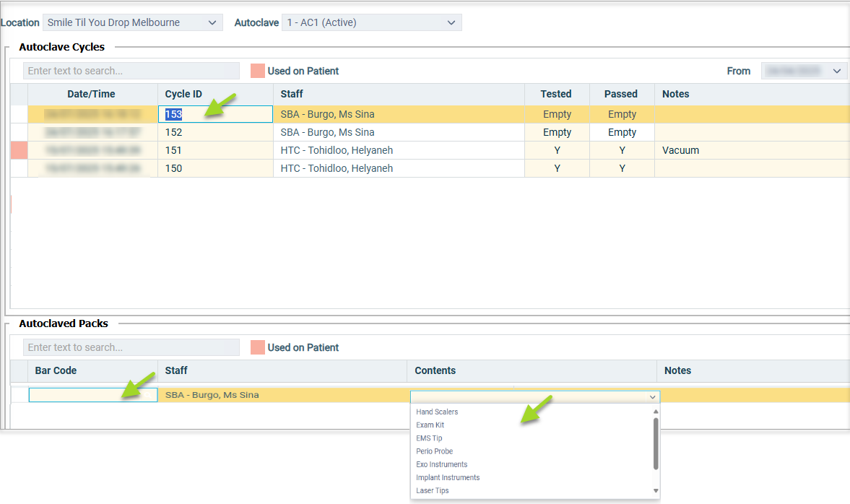Open the Autoclave selector dropdown

371,23
